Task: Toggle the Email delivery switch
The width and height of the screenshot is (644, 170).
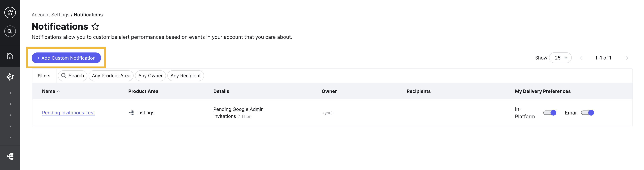Action: [x=587, y=113]
